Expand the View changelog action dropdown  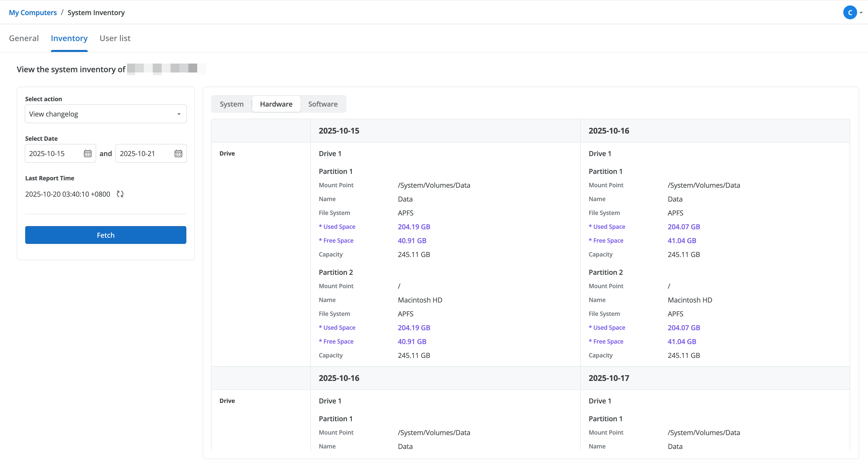pyautogui.click(x=106, y=114)
